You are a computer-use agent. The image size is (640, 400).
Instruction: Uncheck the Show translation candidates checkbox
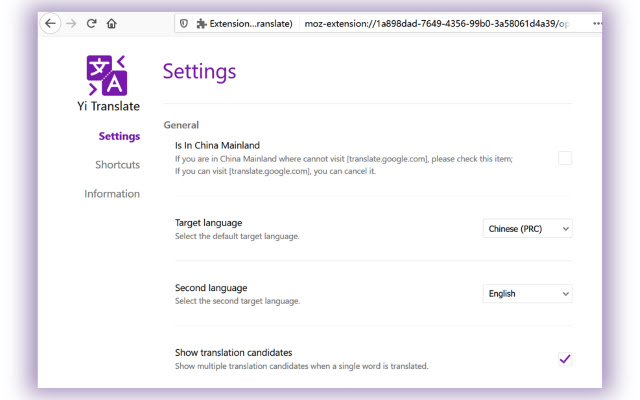565,359
